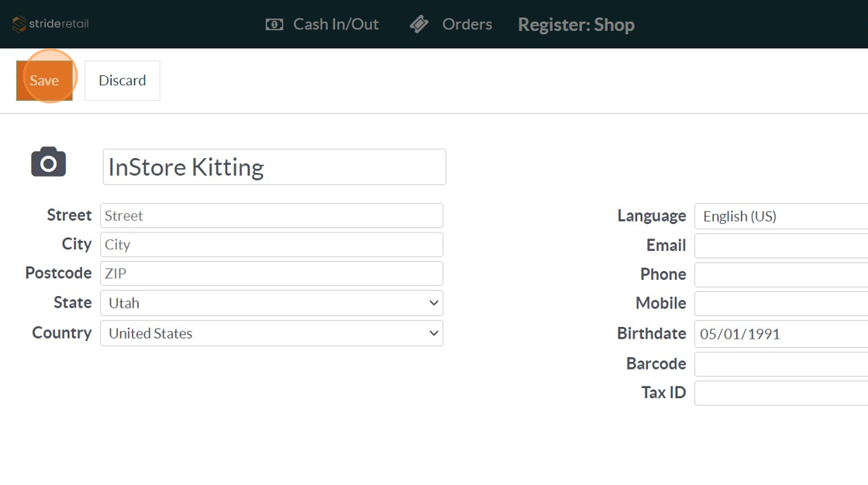The width and height of the screenshot is (868, 485).
Task: Click the Register: Shop title
Action: (x=577, y=24)
